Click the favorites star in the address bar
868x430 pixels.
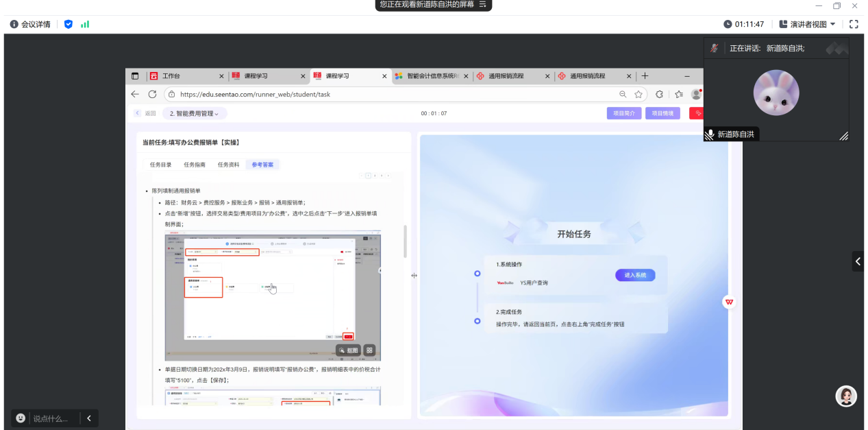click(638, 94)
